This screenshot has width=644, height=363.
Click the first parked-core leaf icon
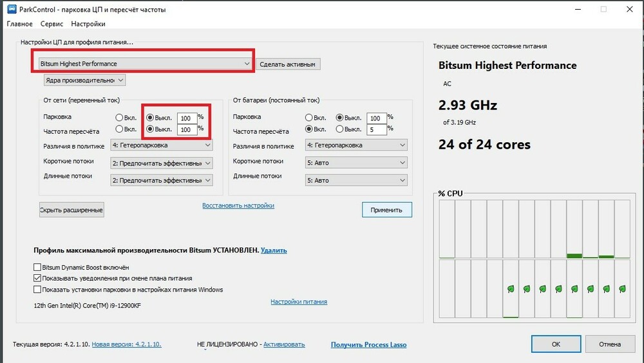click(511, 289)
